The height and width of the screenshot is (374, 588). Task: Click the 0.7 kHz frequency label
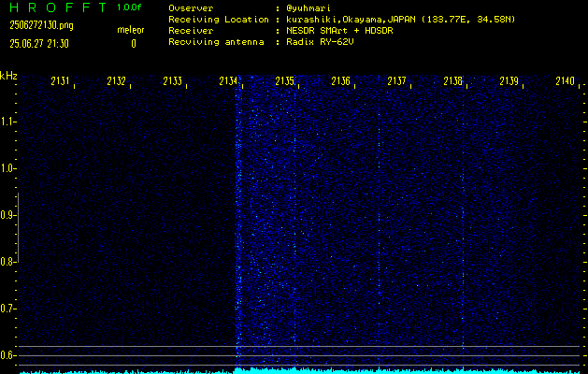tap(7, 309)
